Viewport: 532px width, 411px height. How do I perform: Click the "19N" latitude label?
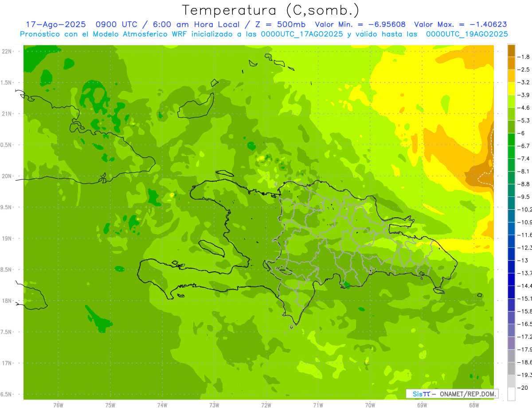[7, 239]
